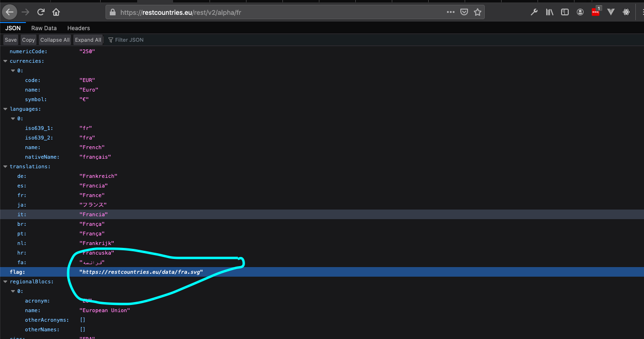
Task: Select the otherAcronyms row
Action: tap(322, 320)
